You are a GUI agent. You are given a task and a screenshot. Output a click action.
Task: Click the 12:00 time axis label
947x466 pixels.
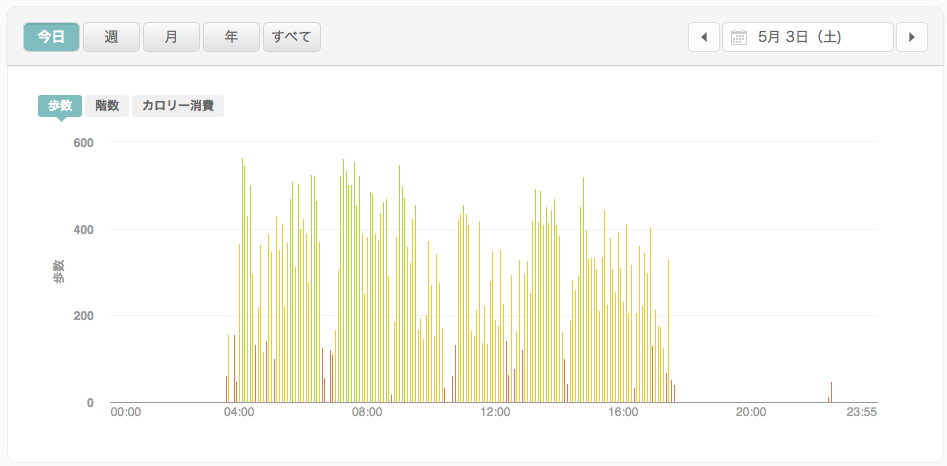point(495,412)
